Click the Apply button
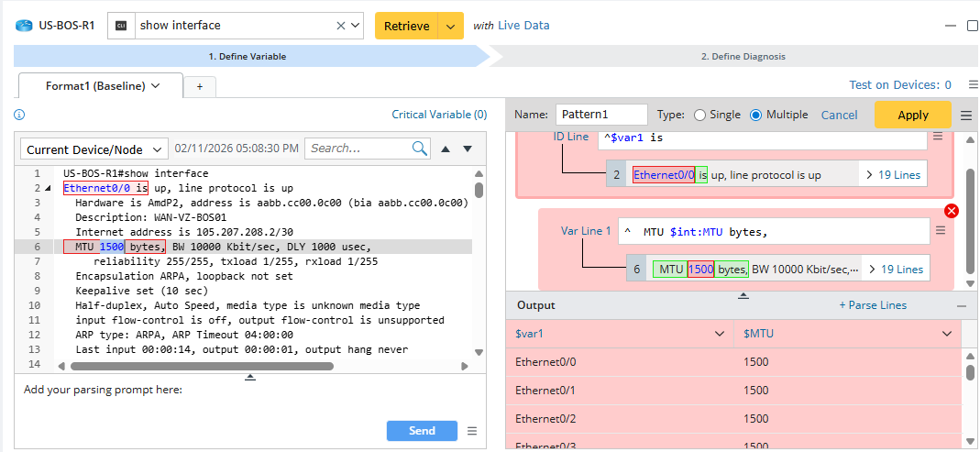The image size is (980, 452). tap(912, 116)
